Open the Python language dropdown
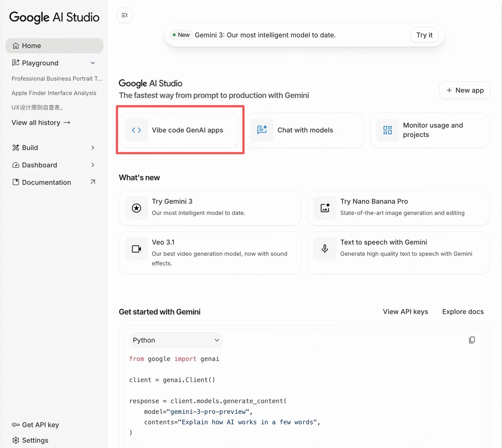502x448 pixels. [176, 340]
